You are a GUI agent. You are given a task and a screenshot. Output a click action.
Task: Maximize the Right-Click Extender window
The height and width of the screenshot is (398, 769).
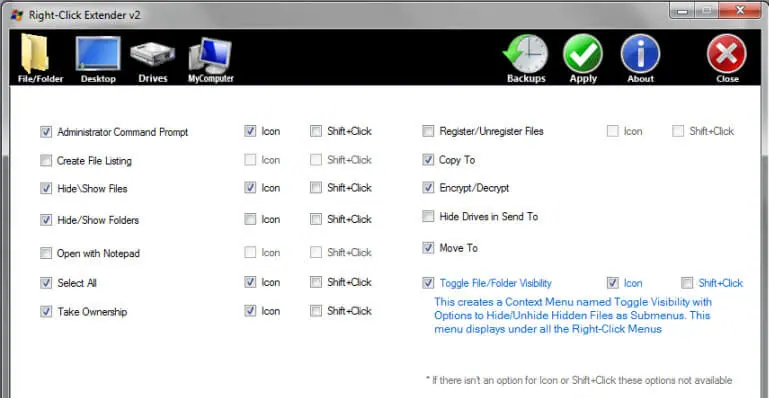(x=707, y=10)
